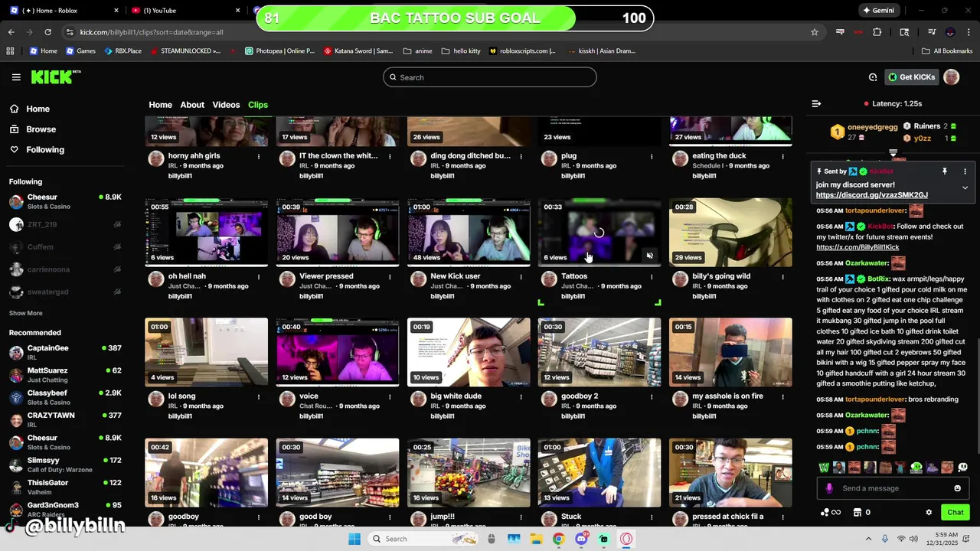Screen dimensions: 980x551
Task: Open the x.com BillyBill1Kick link
Action: click(x=857, y=247)
